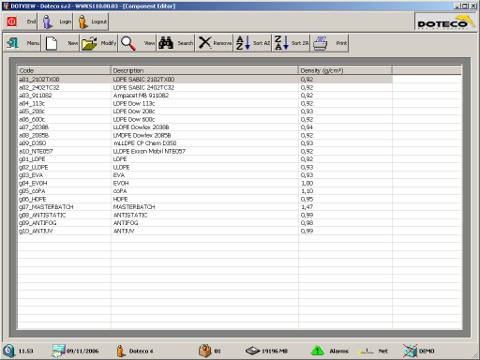
Task: Print the component list via printer icon
Action: point(320,43)
